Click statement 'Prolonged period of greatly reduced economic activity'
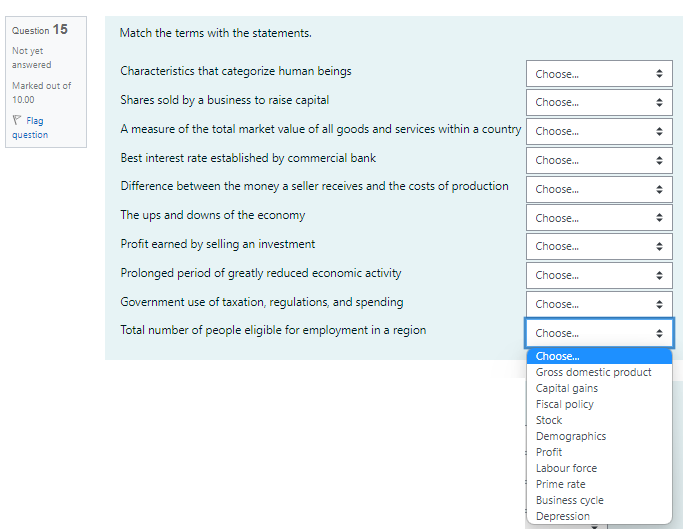The width and height of the screenshot is (683, 529). tap(260, 273)
